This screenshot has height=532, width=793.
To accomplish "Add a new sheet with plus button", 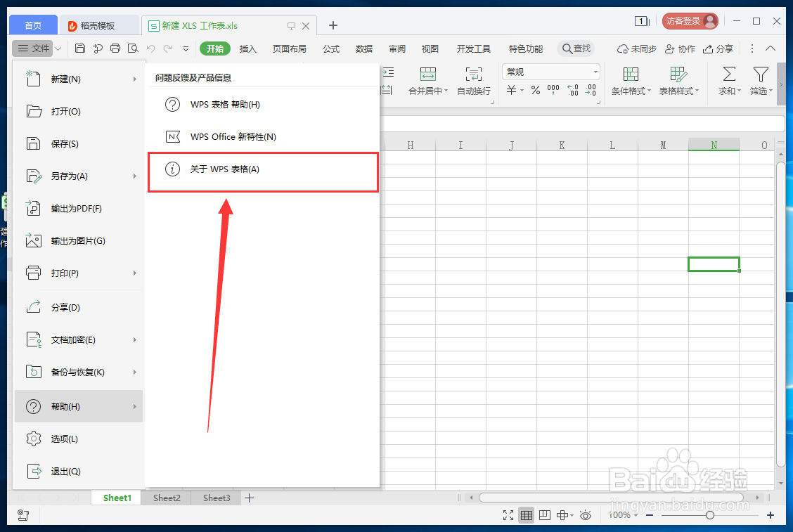I will (250, 498).
